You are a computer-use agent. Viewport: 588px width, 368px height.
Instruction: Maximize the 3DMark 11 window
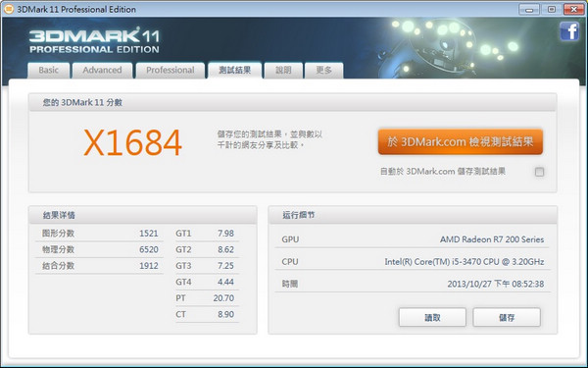[551, 9]
